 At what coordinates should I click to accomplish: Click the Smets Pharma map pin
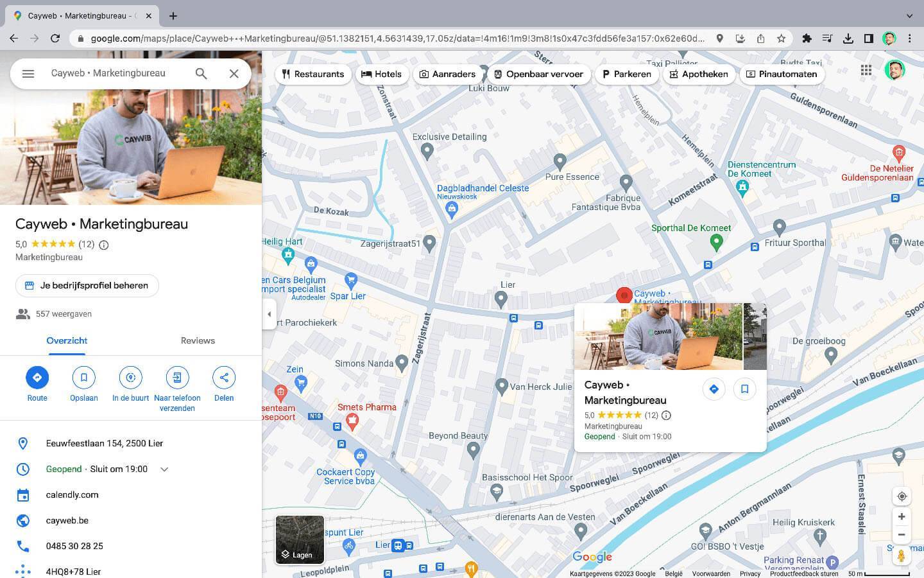click(x=352, y=421)
